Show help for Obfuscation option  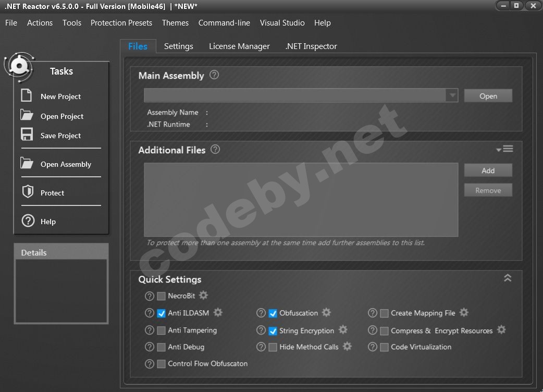261,313
